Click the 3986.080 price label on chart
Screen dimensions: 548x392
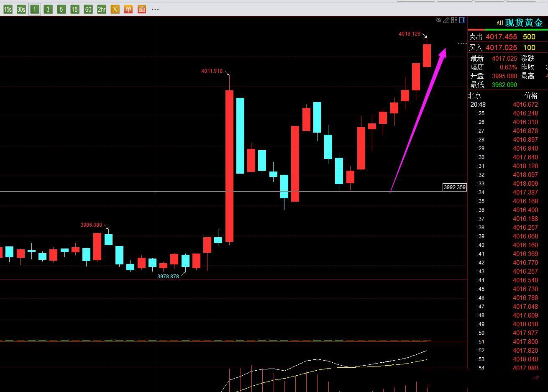point(91,225)
